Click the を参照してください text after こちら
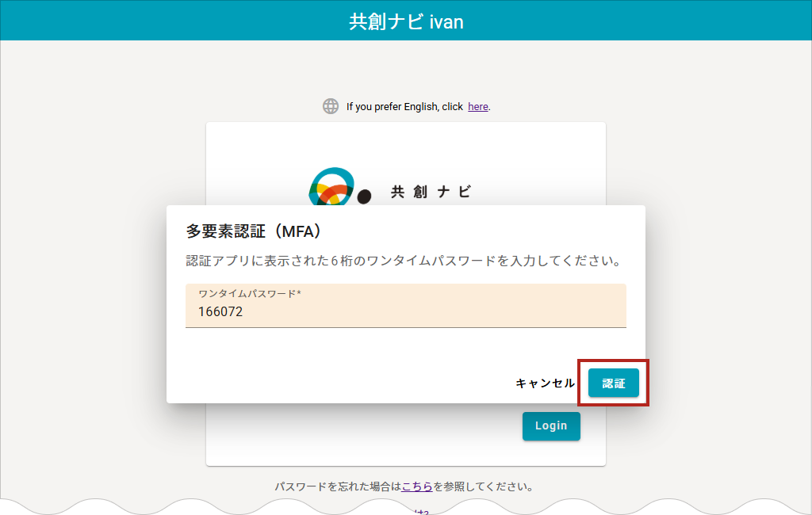This screenshot has width=812, height=515. tap(483, 486)
